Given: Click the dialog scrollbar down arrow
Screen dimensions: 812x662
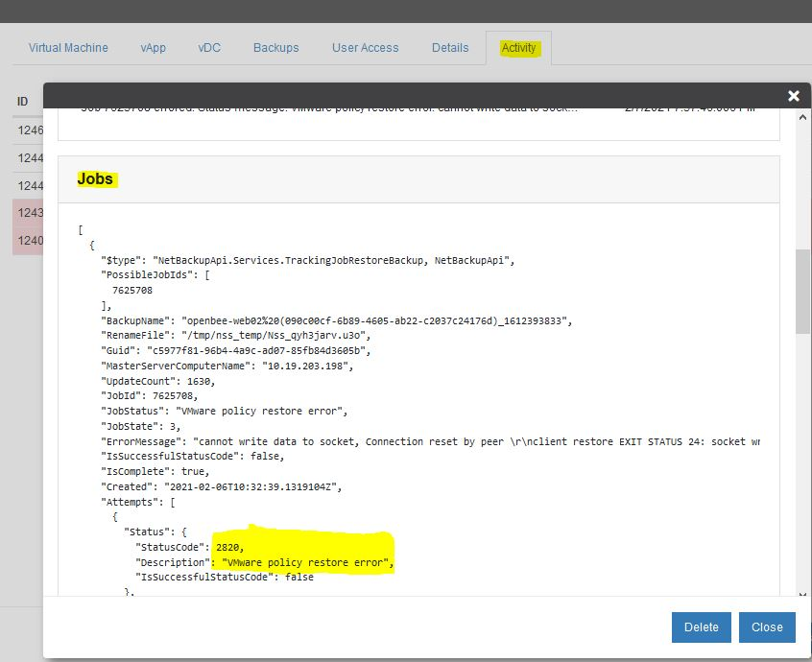Looking at the screenshot, I should click(x=802, y=594).
